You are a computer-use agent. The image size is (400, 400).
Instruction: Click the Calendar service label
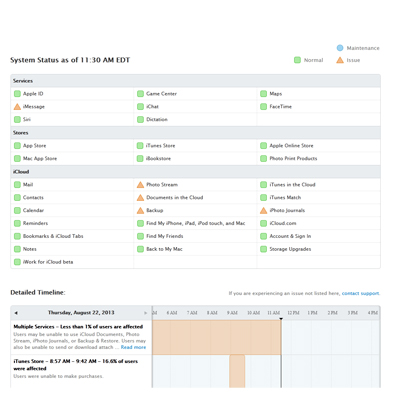click(x=33, y=210)
